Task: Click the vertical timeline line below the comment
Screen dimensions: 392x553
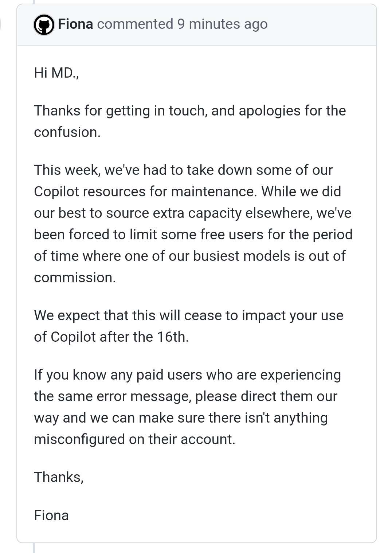Action: [34, 548]
